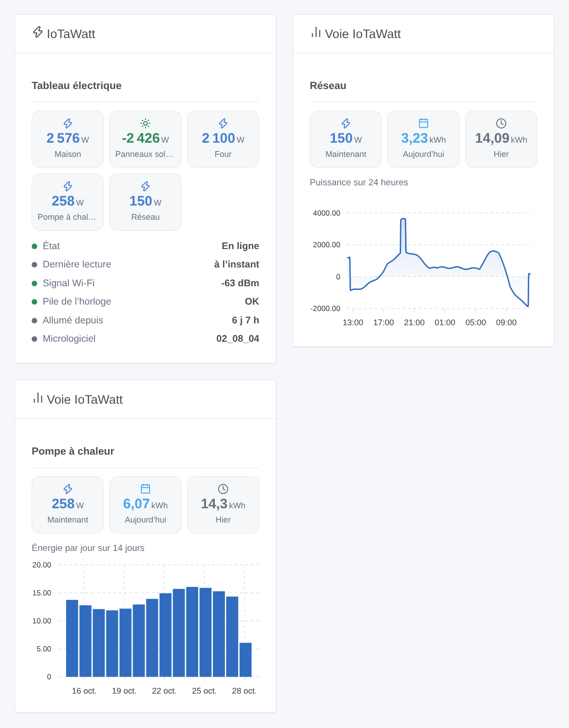Click the calendar icon above 6,07 kWh

pyautogui.click(x=145, y=489)
